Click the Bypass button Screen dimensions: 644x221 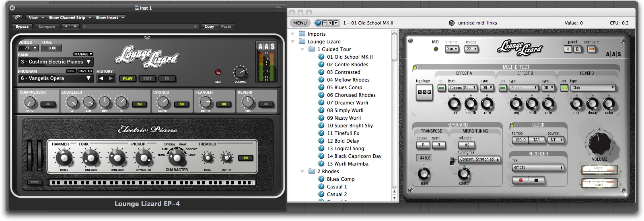coord(22,27)
